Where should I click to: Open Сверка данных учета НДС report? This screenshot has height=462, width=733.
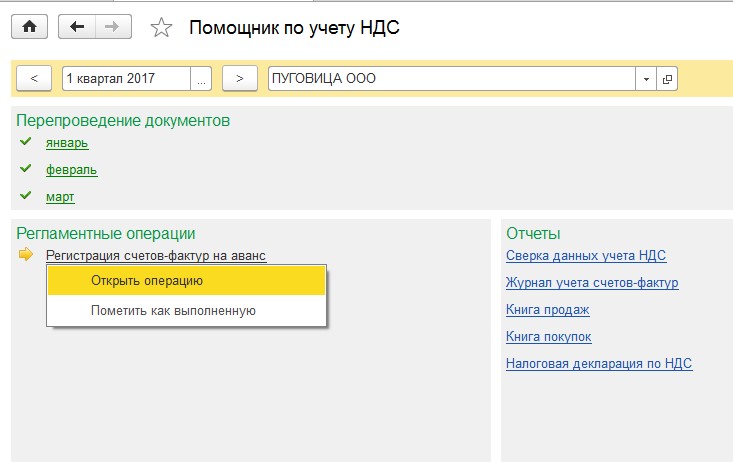coord(586,256)
